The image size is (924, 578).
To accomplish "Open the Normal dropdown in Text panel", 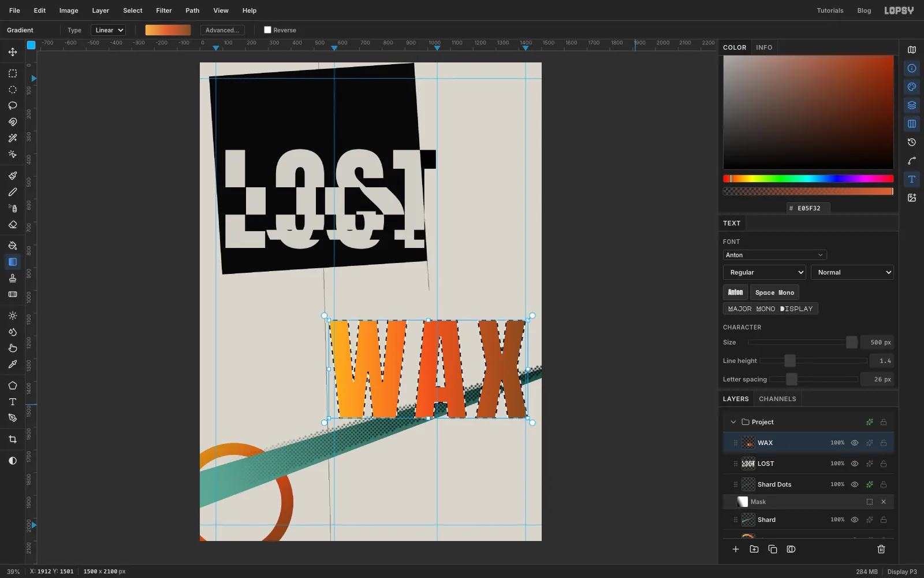I will pyautogui.click(x=852, y=272).
